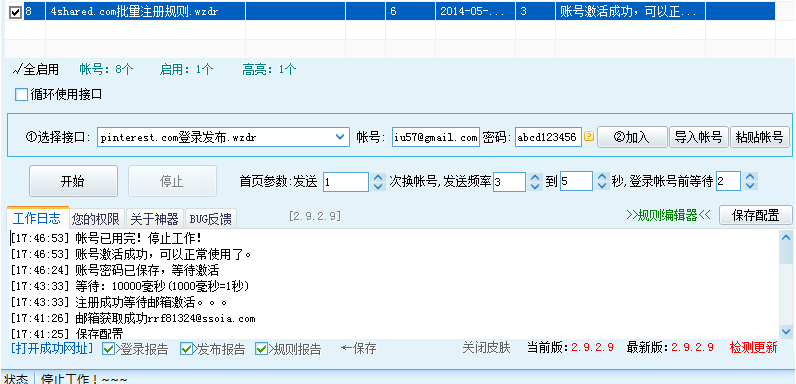Click log line 等待: 10000毫秒(1000毫秒=1秒)
Screen dimensions: 796x384
[130, 286]
